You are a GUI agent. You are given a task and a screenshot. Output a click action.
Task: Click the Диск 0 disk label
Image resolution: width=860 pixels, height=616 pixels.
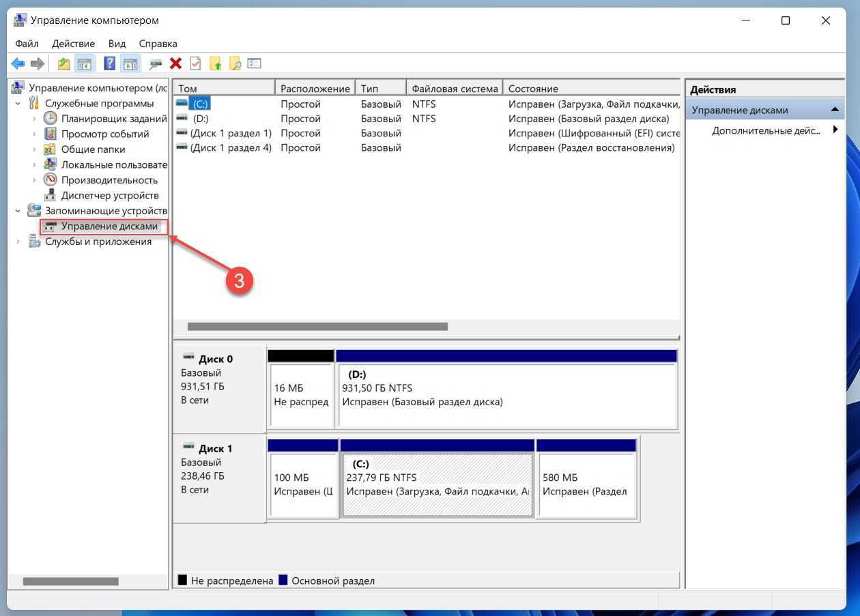216,359
